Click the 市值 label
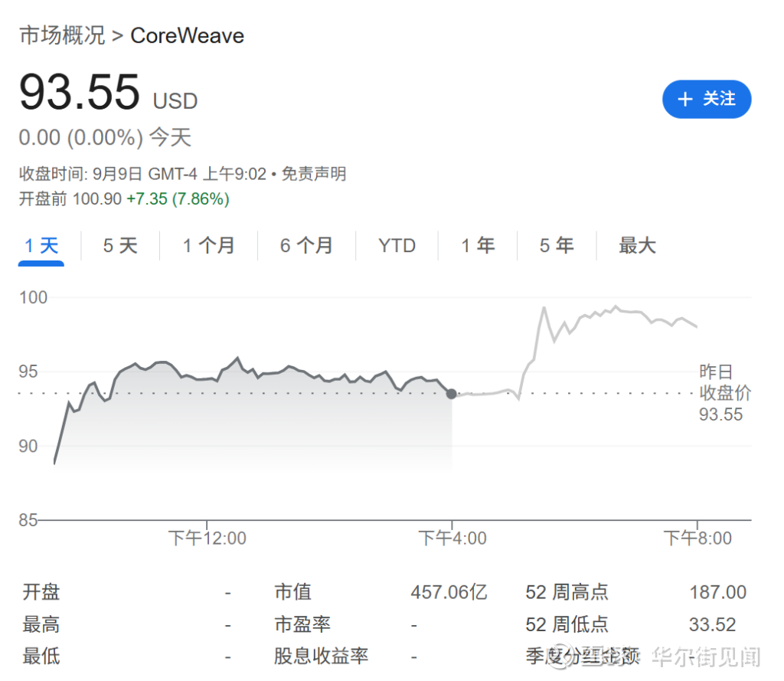This screenshot has width=784, height=681. tap(293, 592)
